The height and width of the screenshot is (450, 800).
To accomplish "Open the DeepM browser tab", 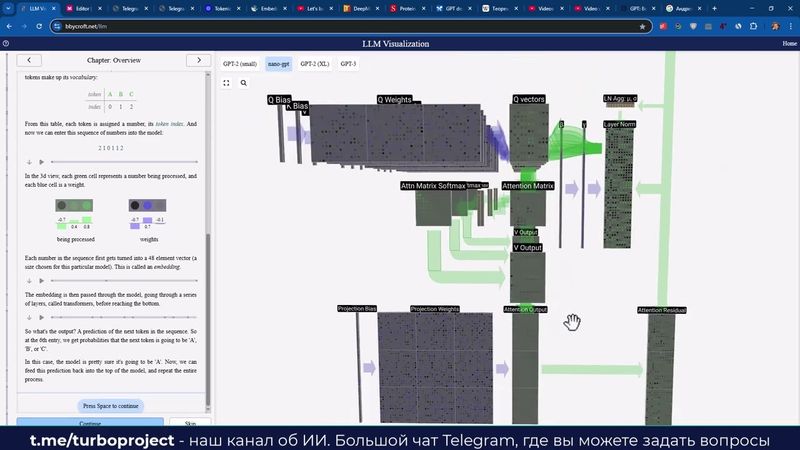I will [359, 8].
